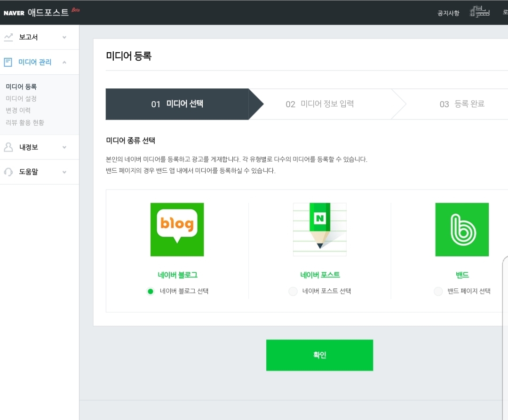Click the 밴드 green title link
This screenshot has height=420, width=508.
(x=462, y=275)
